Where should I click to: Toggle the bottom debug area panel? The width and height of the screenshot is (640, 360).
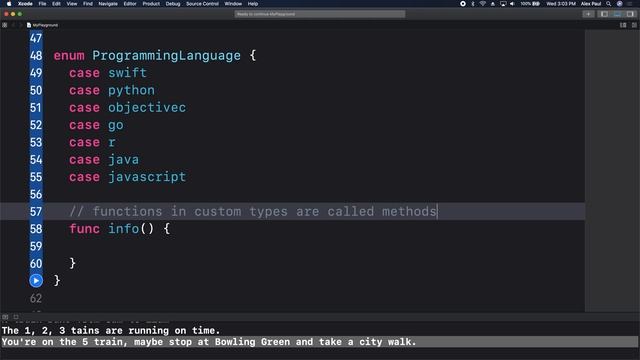pos(617,14)
